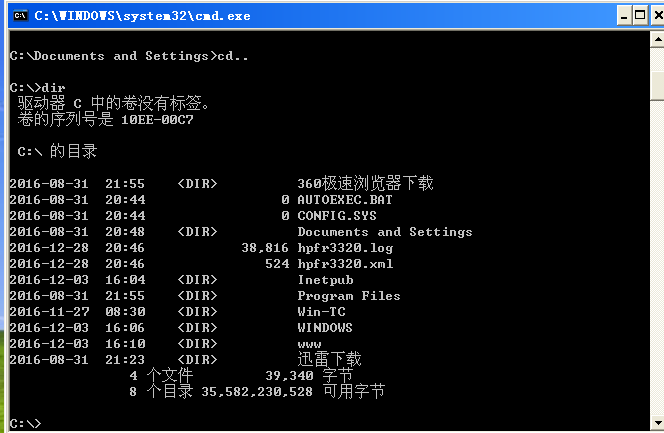Screen dimensions: 664x433
Task: Click the '4 个文件' summary text
Action: click(161, 375)
